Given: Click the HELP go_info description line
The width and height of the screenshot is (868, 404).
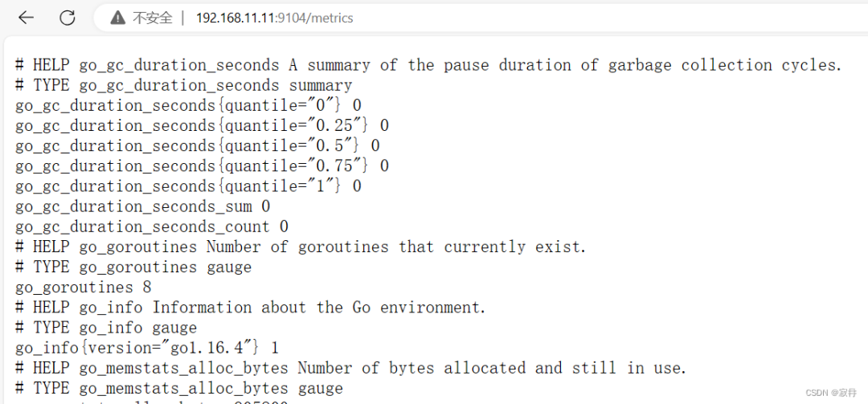Looking at the screenshot, I should coord(251,307).
